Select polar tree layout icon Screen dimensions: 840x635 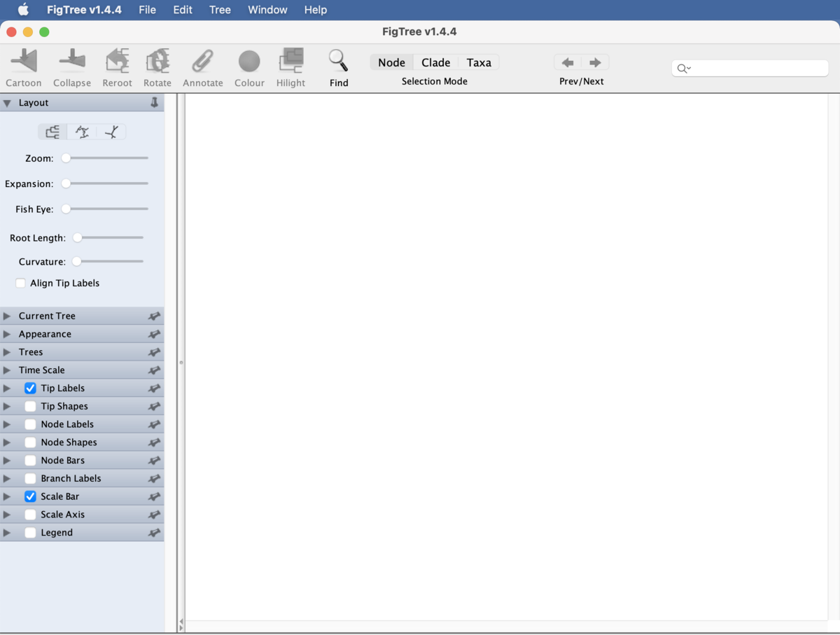82,132
